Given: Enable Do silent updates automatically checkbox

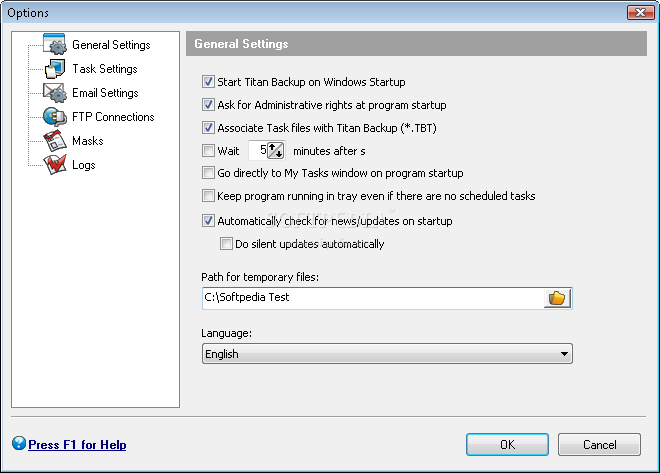Looking at the screenshot, I should [x=226, y=243].
